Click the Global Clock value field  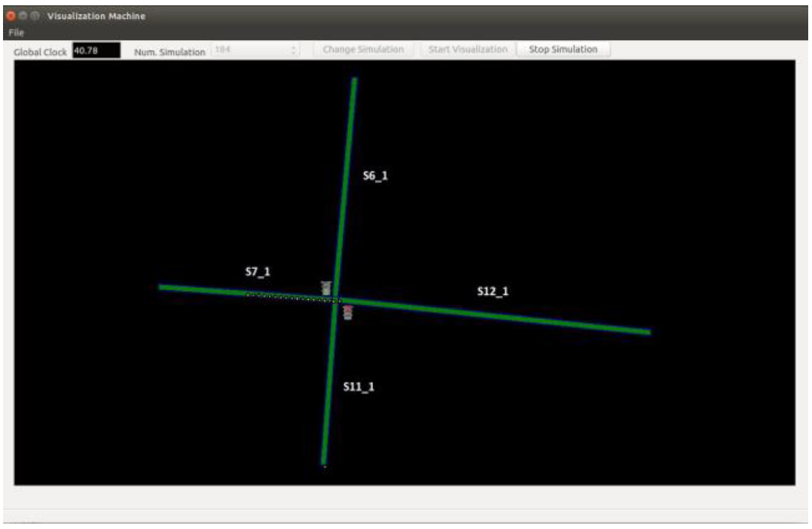96,51
